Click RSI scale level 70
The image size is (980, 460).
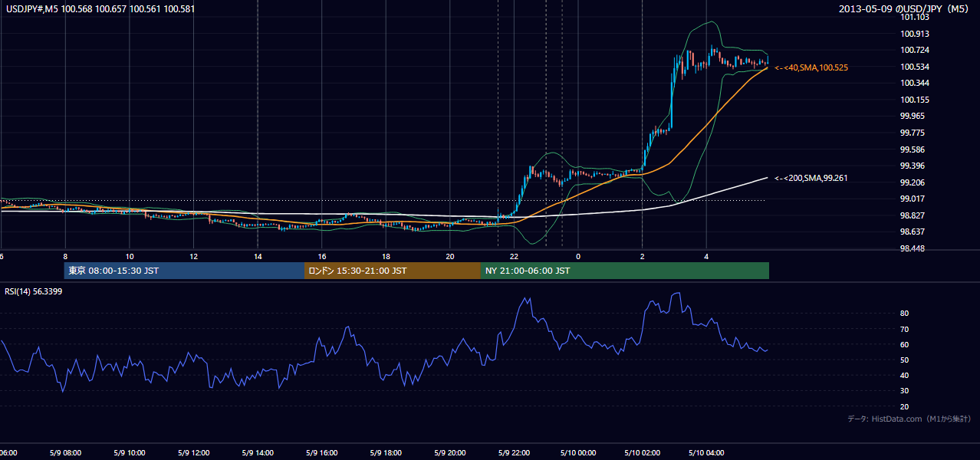click(905, 329)
